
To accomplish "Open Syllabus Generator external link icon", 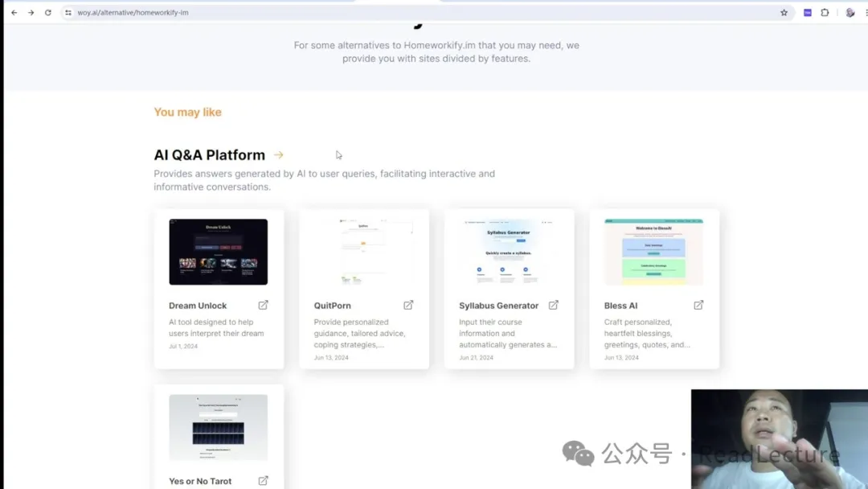I will pos(553,305).
